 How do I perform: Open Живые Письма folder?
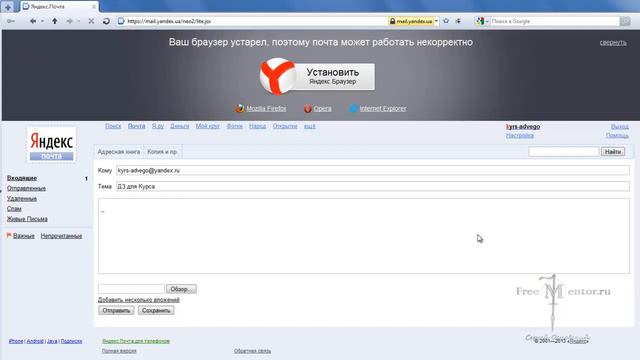27,219
